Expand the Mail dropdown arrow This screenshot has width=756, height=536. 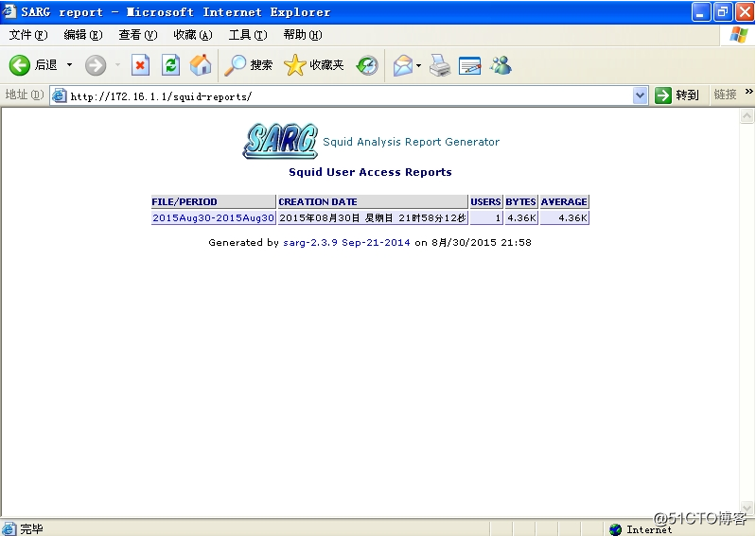(x=418, y=65)
